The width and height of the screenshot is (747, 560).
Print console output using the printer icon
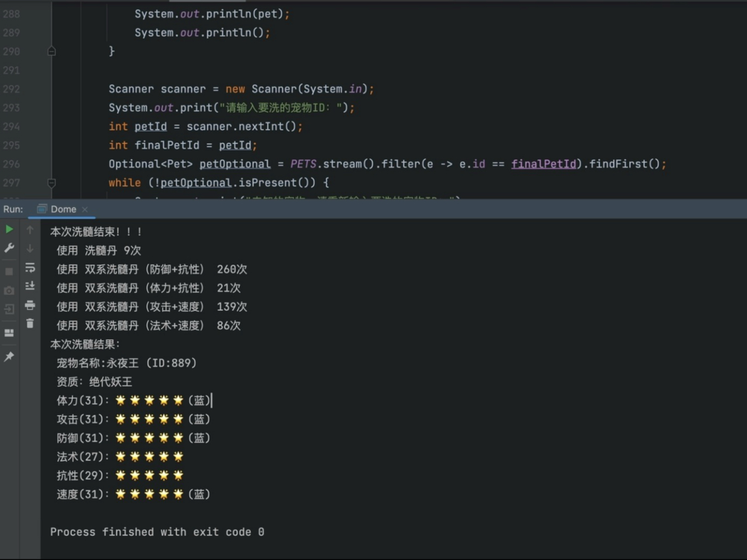click(x=30, y=305)
